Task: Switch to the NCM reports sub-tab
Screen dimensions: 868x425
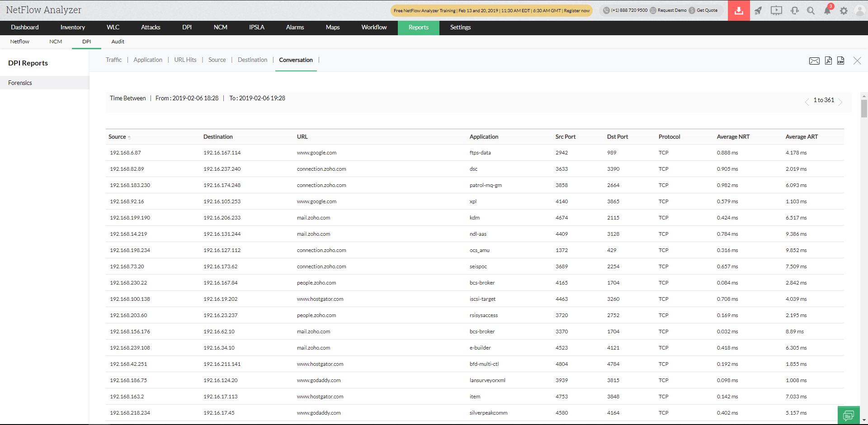Action: coord(56,42)
